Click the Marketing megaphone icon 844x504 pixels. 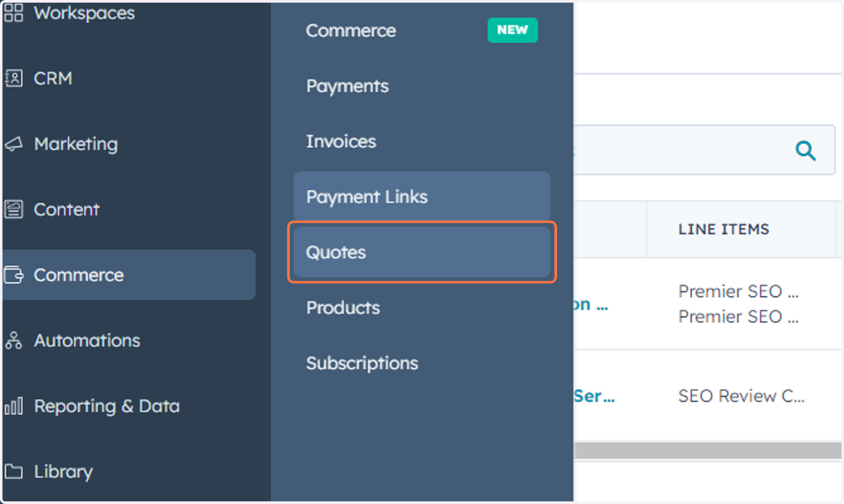[14, 144]
